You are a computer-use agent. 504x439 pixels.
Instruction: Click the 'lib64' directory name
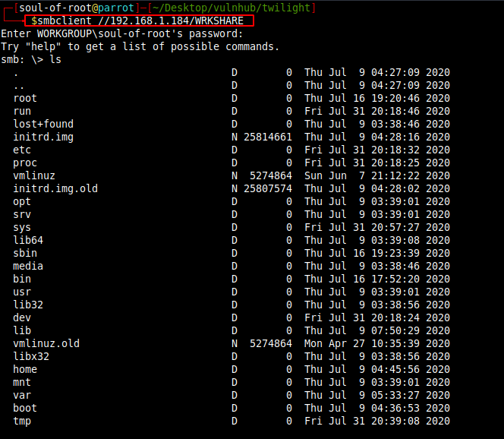pyautogui.click(x=28, y=240)
